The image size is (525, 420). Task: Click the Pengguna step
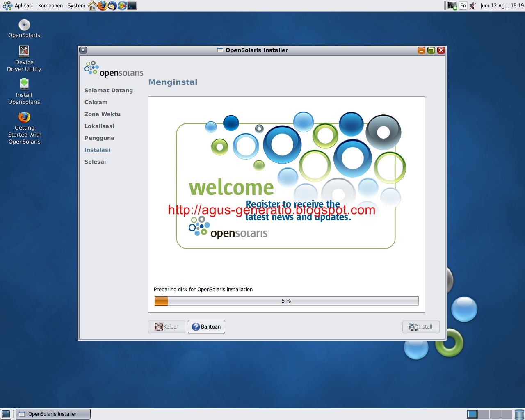[x=99, y=138]
